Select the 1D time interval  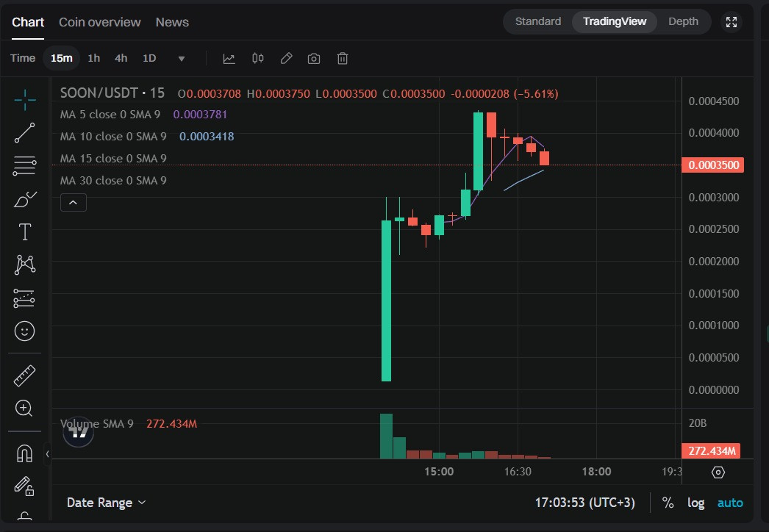coord(149,58)
